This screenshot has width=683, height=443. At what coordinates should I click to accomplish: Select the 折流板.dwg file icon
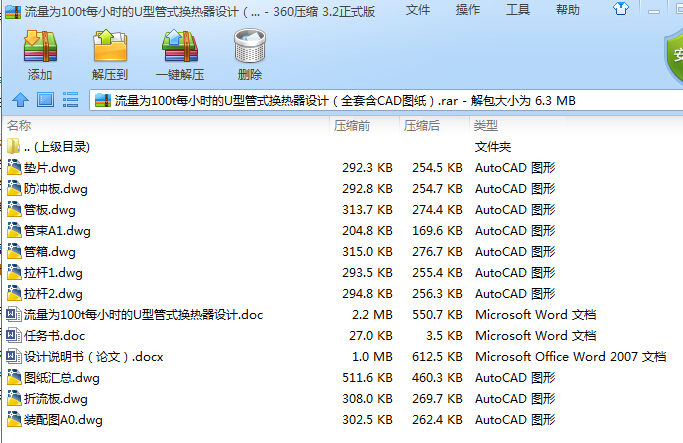14,398
